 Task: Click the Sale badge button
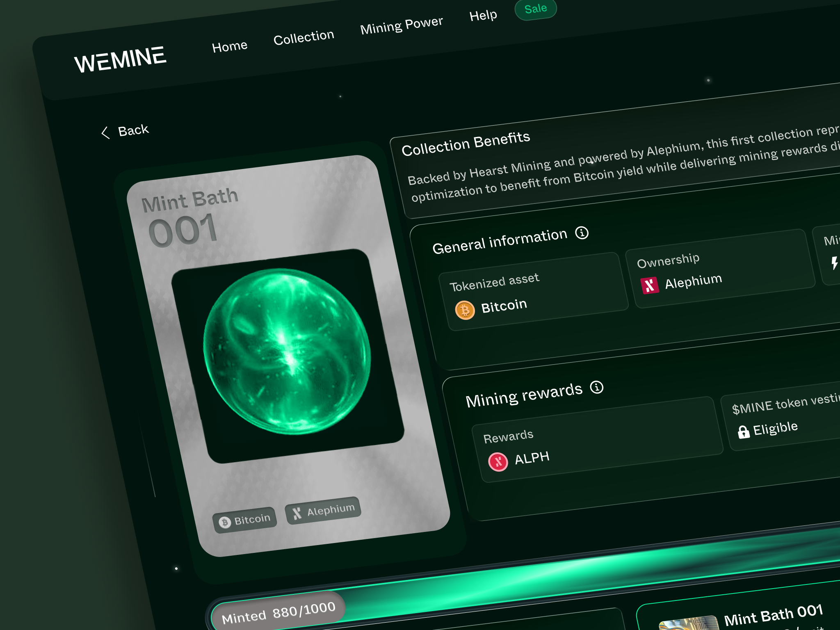[x=536, y=9]
